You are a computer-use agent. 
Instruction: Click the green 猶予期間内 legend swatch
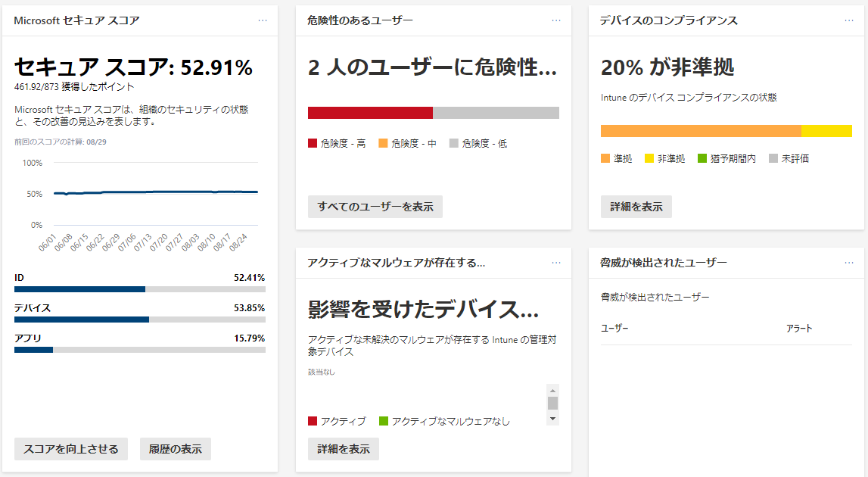pos(702,158)
